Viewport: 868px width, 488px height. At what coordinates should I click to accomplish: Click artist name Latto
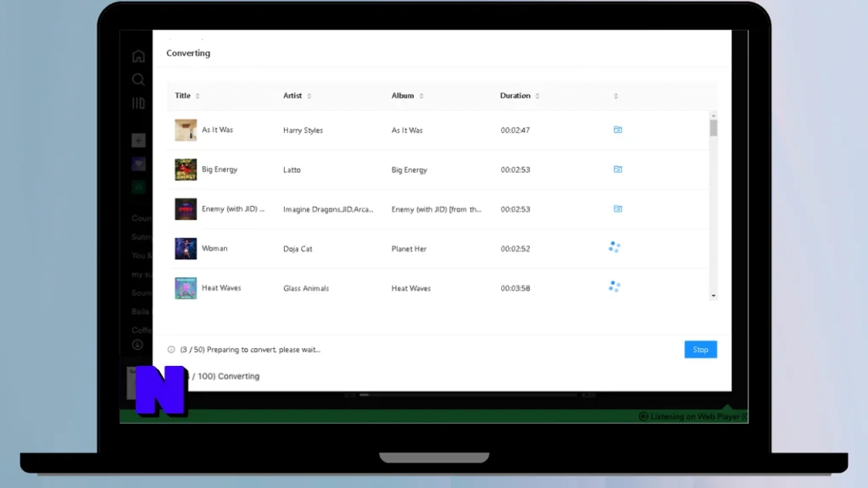coord(292,169)
